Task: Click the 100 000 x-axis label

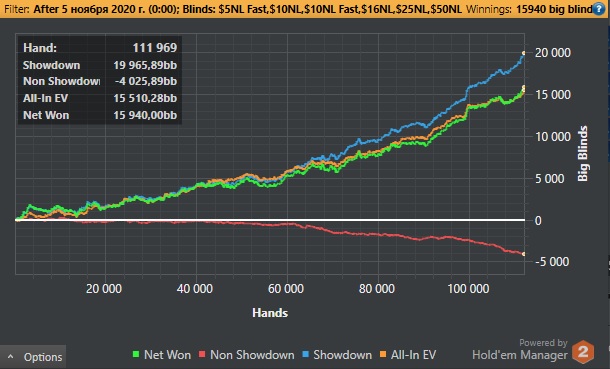Action: [468, 289]
